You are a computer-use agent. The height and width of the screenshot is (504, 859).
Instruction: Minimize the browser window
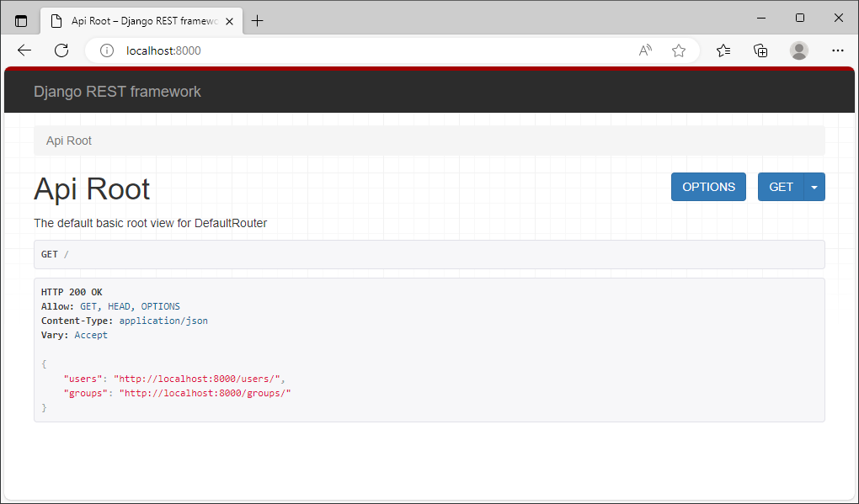[761, 18]
